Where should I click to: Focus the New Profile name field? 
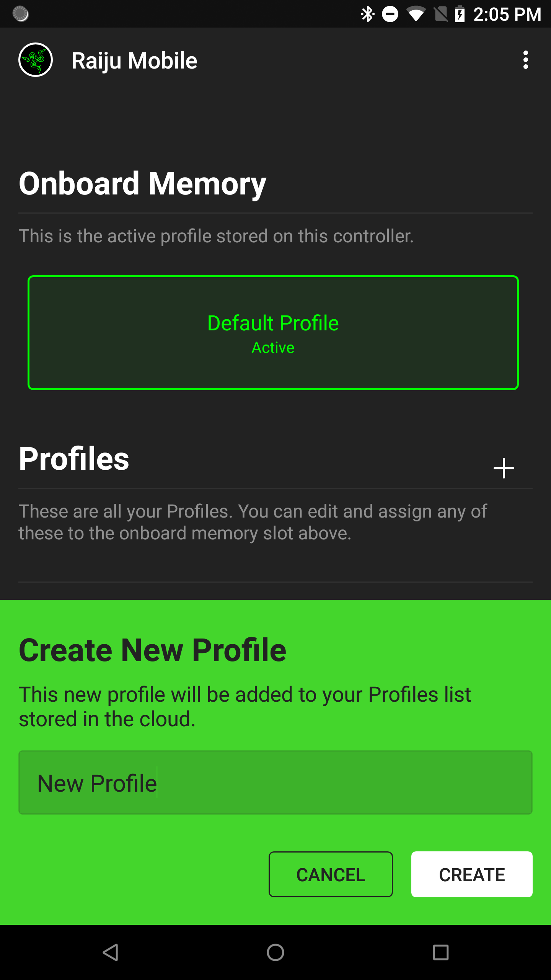275,782
